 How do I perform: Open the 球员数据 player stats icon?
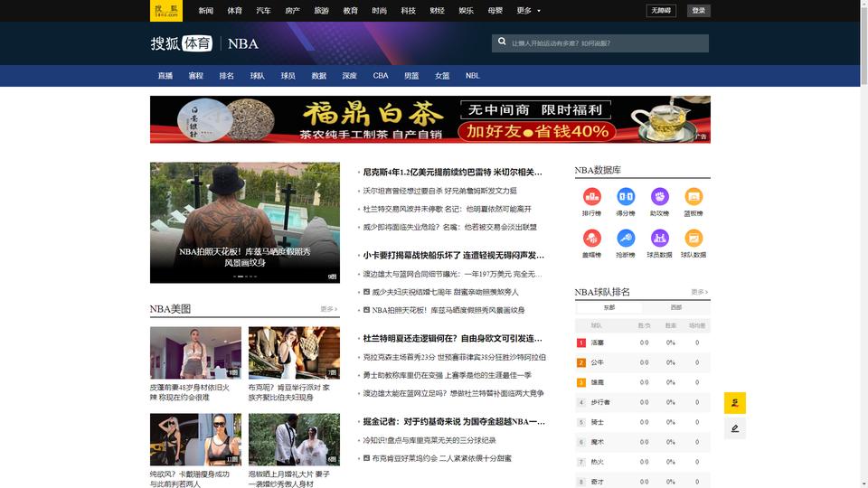point(659,238)
